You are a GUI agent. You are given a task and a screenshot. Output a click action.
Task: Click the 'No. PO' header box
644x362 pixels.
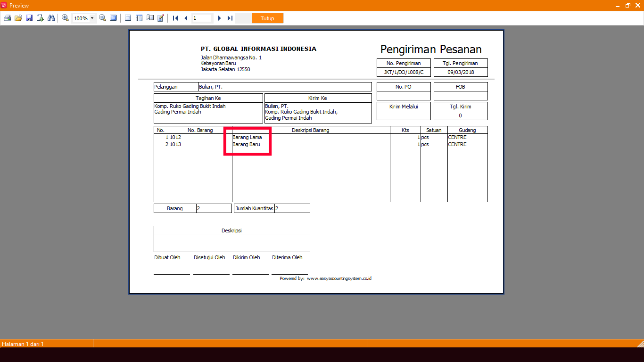point(404,87)
